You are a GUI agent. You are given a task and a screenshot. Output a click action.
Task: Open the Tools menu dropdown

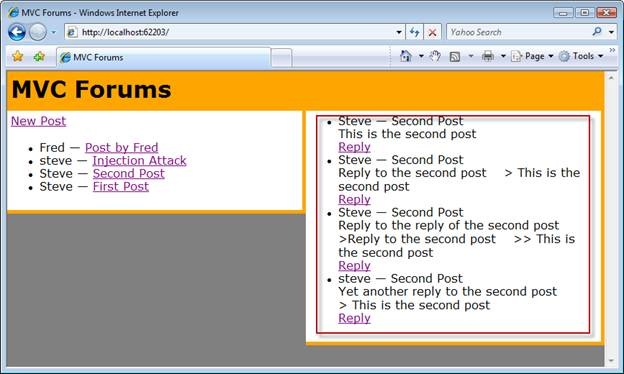pos(581,56)
